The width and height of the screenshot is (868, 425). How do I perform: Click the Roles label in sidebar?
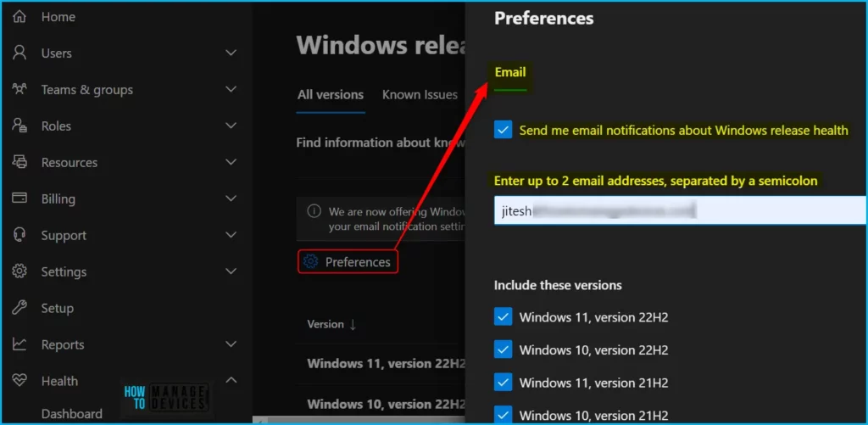56,126
